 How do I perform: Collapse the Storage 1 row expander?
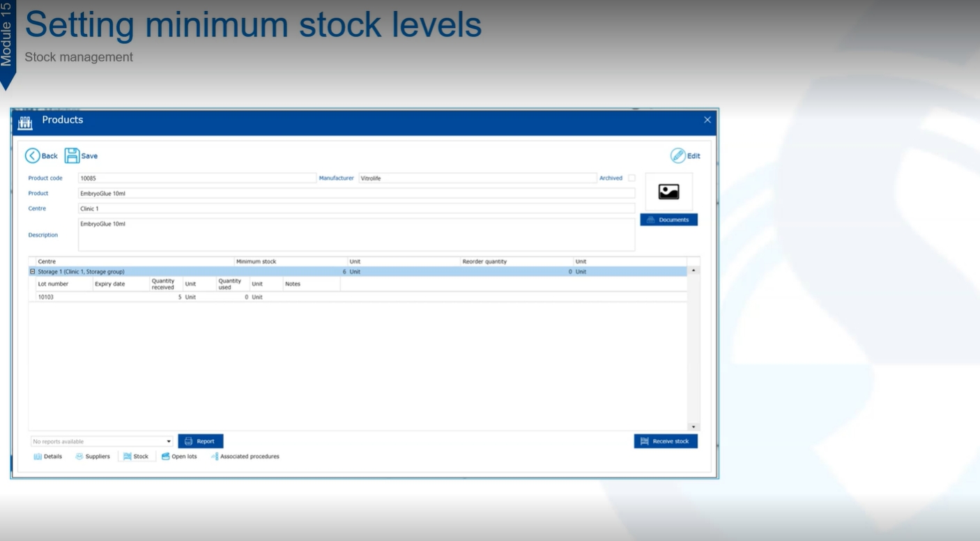coord(33,272)
